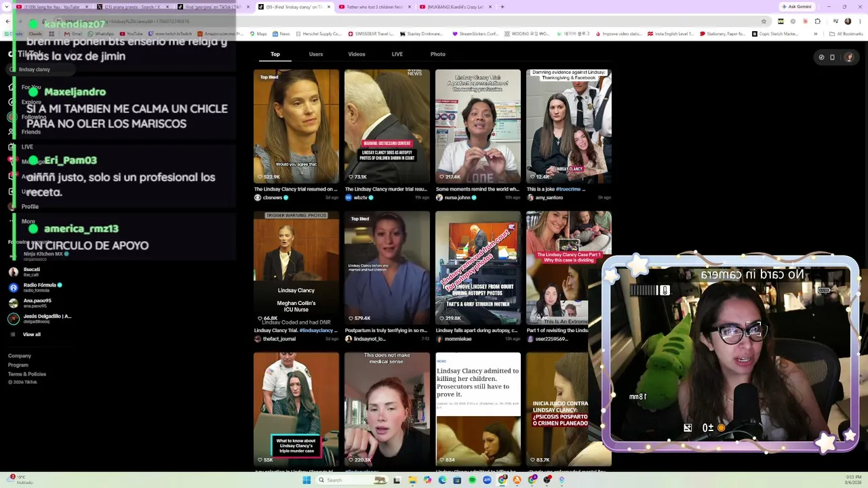Open the TikTok profile avatar menu
Screen dimensions: 868x488
coord(848,57)
